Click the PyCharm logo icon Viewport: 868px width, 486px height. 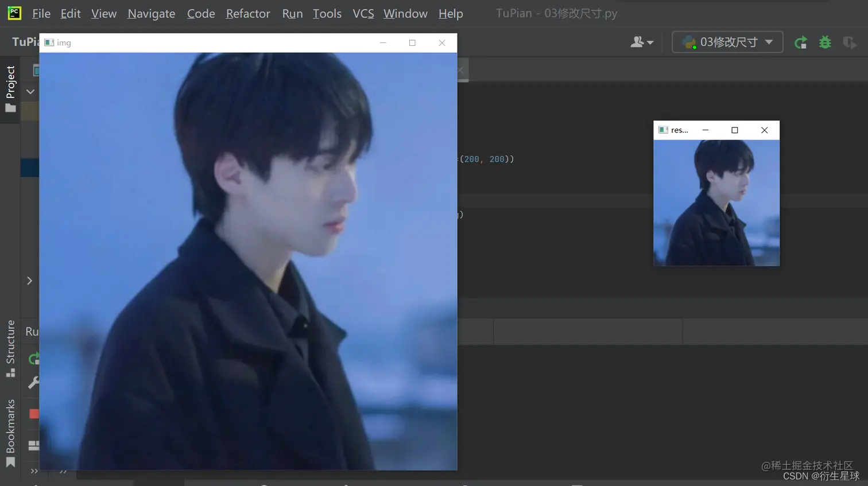point(14,13)
